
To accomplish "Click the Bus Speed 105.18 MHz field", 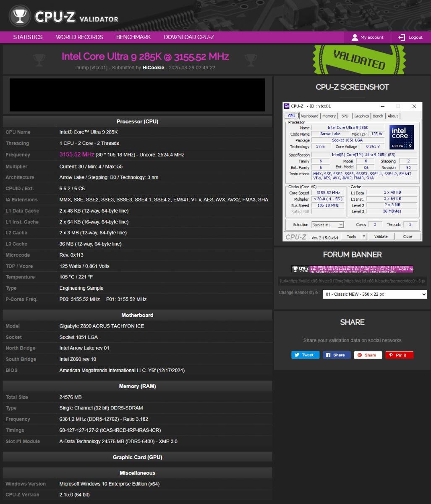I will point(328,205).
